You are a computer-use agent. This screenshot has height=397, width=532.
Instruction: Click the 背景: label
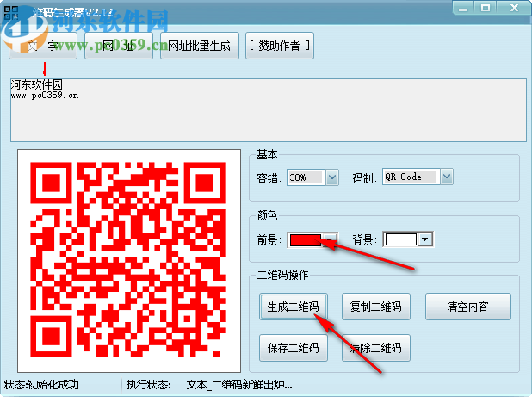365,239
